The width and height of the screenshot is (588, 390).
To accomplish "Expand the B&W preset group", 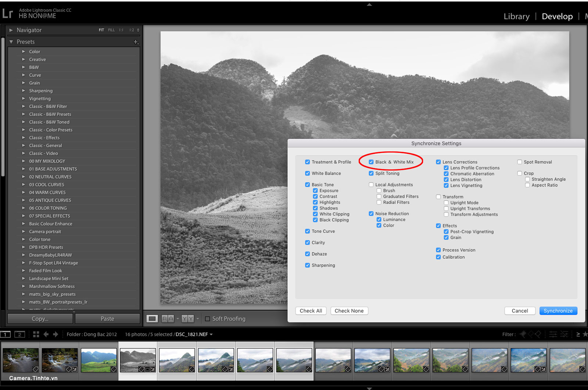I will pyautogui.click(x=24, y=67).
